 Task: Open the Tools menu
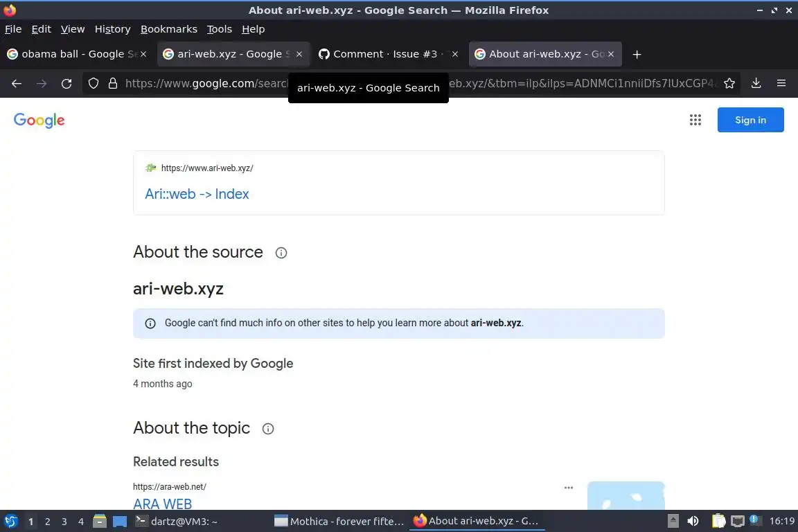click(220, 29)
